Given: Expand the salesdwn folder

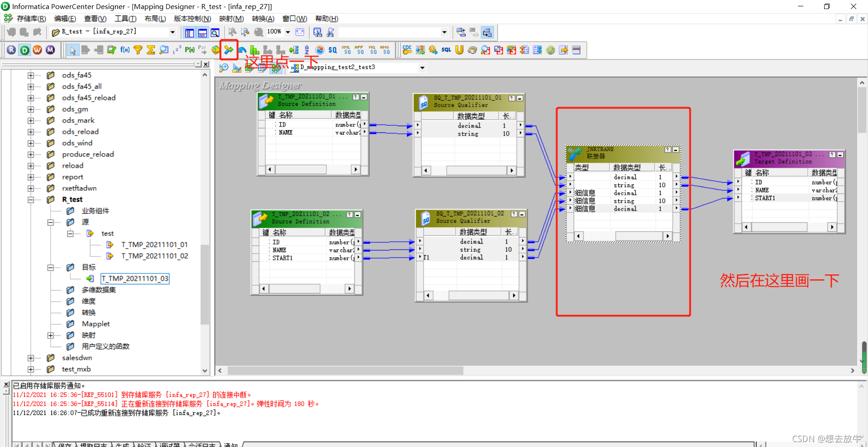Looking at the screenshot, I should click(31, 358).
